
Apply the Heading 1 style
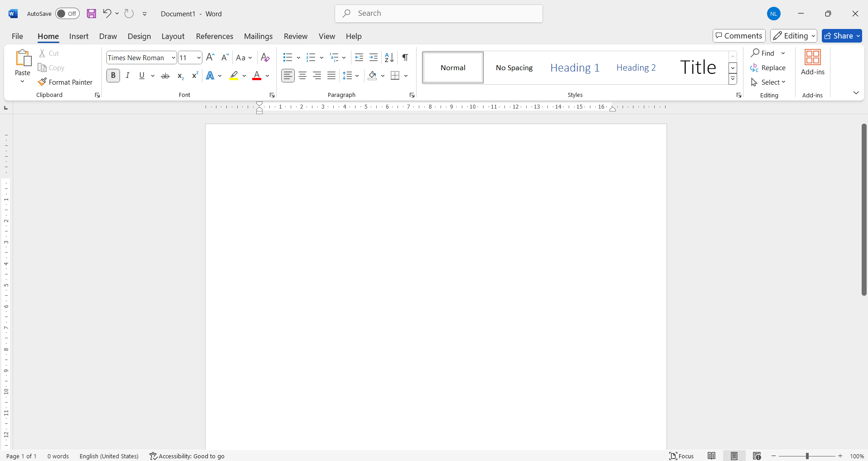575,67
